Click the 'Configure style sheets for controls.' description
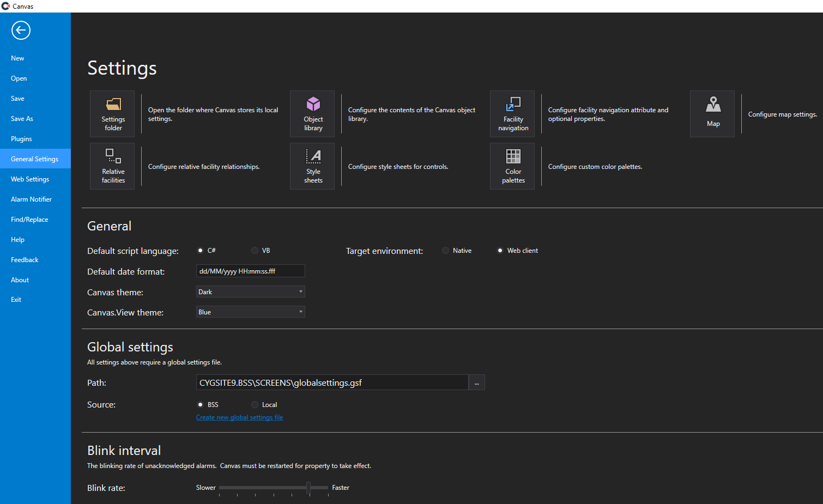The width and height of the screenshot is (823, 504). point(398,167)
